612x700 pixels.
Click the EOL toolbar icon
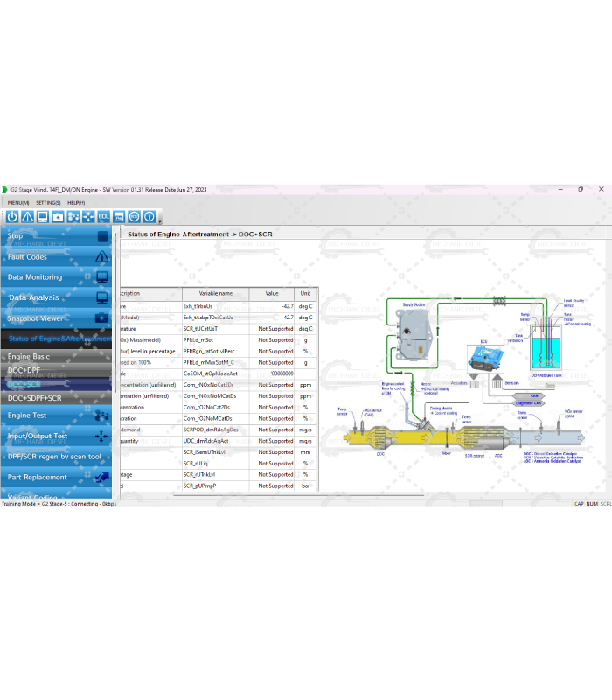coord(103,217)
